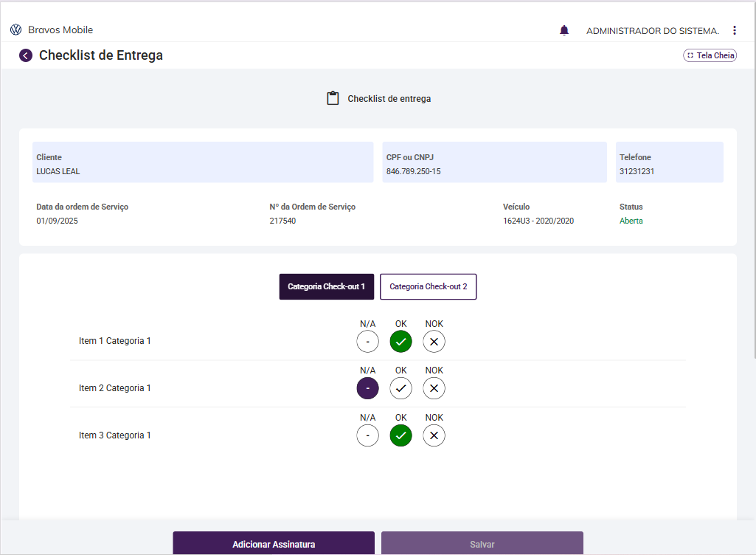Set Item 2 Categoria 1 to N/A
This screenshot has width=756, height=555.
pos(367,388)
